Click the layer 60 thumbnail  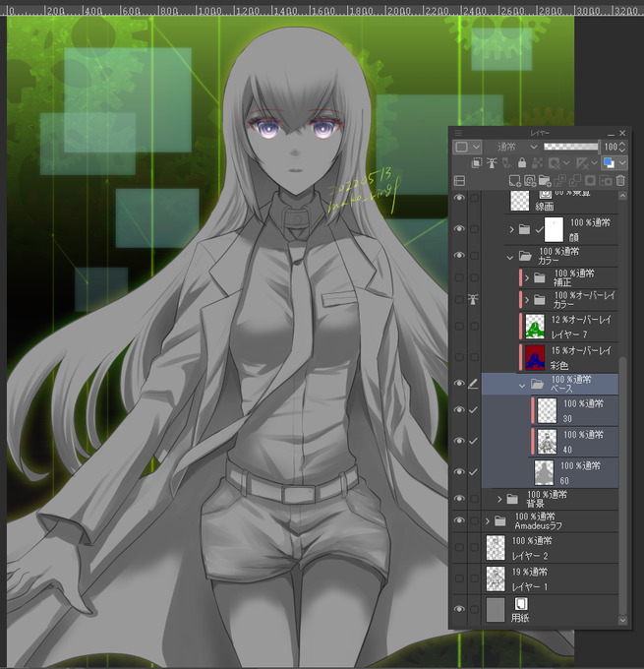coord(544,472)
